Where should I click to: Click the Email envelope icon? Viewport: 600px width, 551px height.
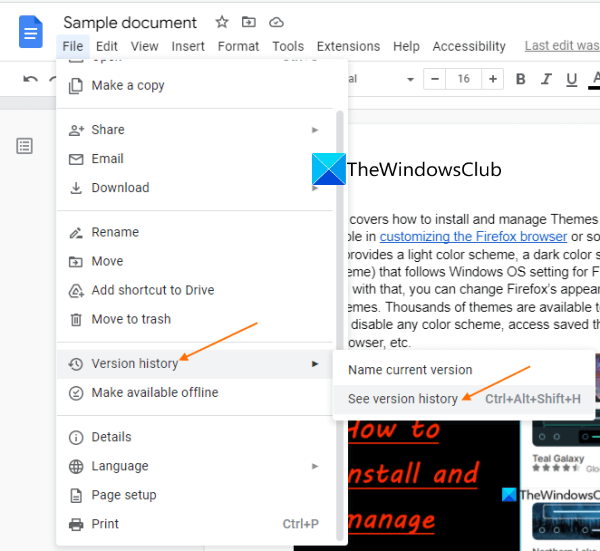pos(76,159)
